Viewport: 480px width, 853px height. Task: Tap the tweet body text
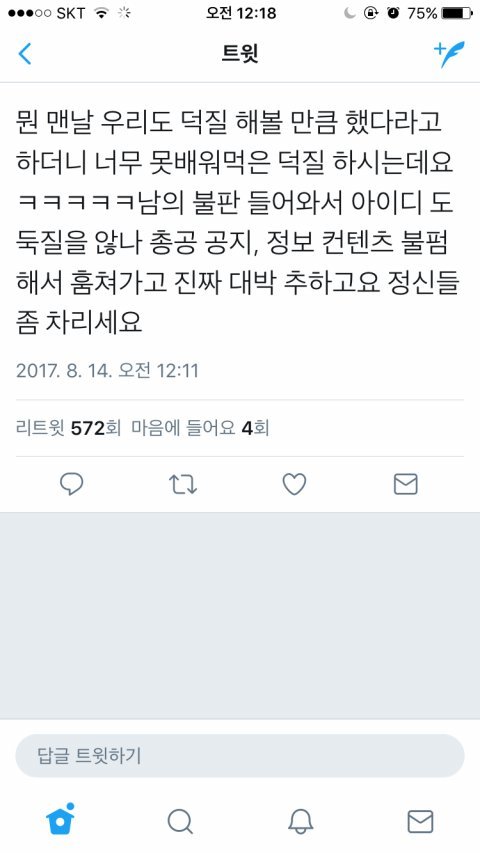pyautogui.click(x=238, y=224)
